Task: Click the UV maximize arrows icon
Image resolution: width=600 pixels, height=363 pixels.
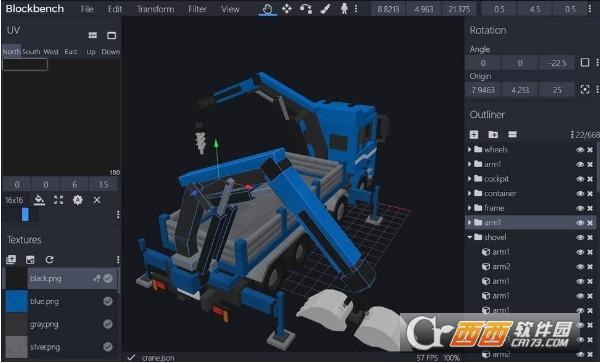Action: pos(59,200)
